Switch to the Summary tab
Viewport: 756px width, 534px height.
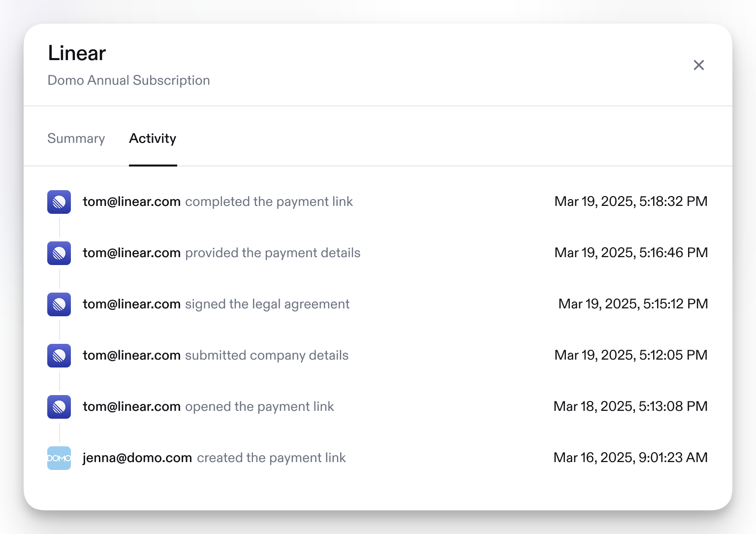coord(76,138)
